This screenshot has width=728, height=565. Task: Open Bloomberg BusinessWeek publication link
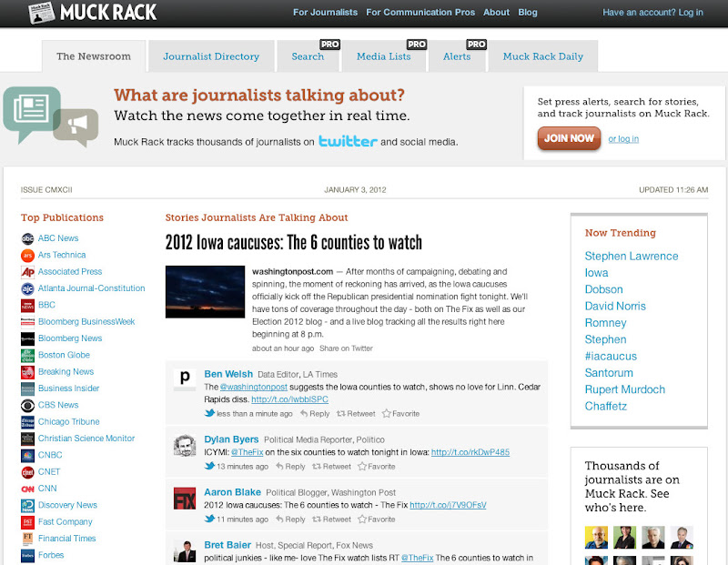86,322
